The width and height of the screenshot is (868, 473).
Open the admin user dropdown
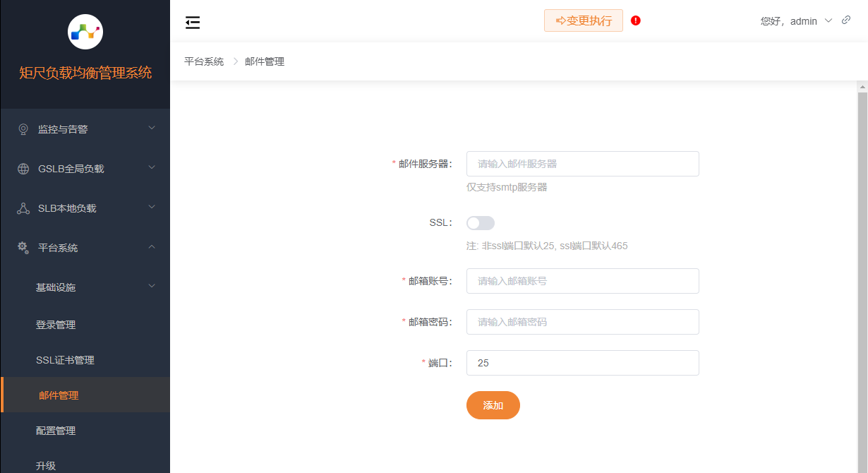[x=804, y=20]
